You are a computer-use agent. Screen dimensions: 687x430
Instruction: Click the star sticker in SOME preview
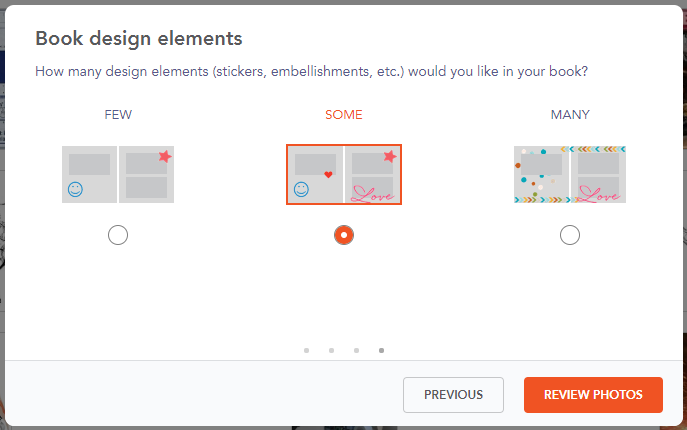coord(390,157)
